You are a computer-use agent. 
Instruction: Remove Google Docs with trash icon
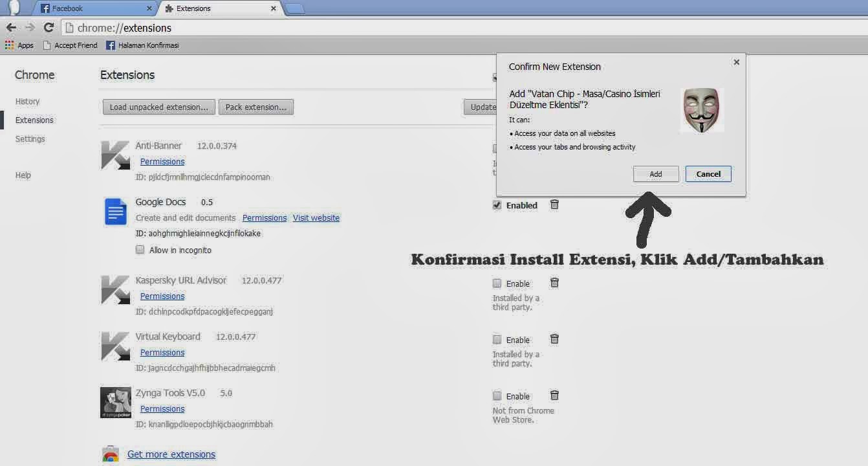coord(554,205)
